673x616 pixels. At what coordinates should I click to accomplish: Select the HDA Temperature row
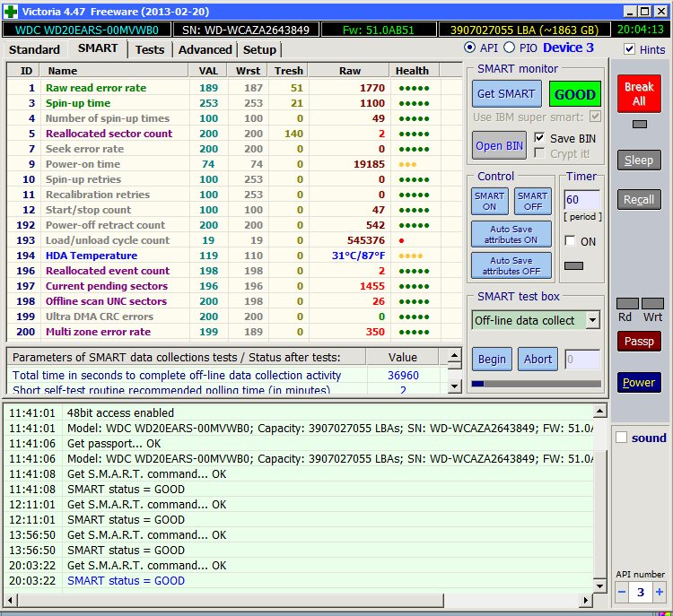coord(234,256)
